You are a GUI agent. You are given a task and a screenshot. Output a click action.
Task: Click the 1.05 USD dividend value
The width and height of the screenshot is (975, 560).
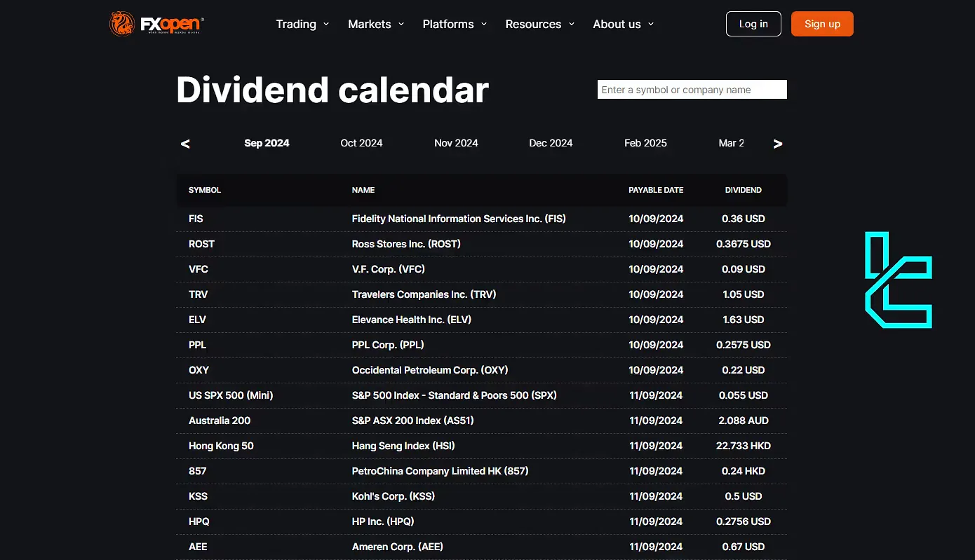744,294
